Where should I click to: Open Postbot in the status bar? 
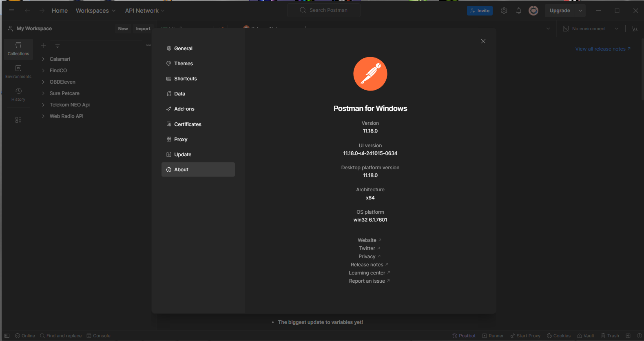coord(464,336)
